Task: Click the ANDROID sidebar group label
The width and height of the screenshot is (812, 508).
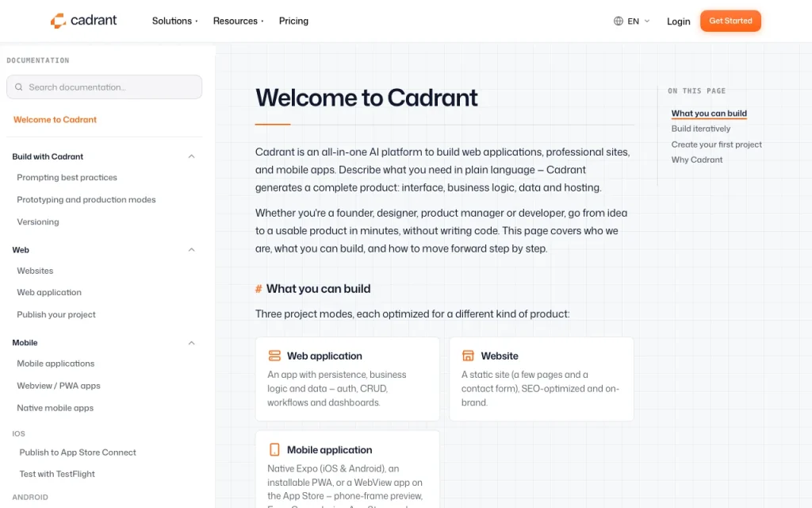Action: coord(30,497)
